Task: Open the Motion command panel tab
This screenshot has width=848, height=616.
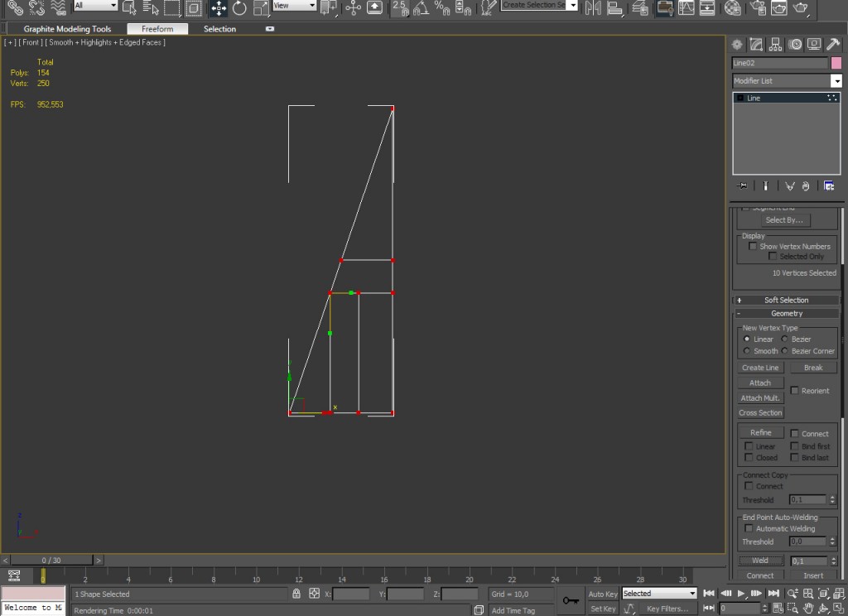Action: point(795,45)
